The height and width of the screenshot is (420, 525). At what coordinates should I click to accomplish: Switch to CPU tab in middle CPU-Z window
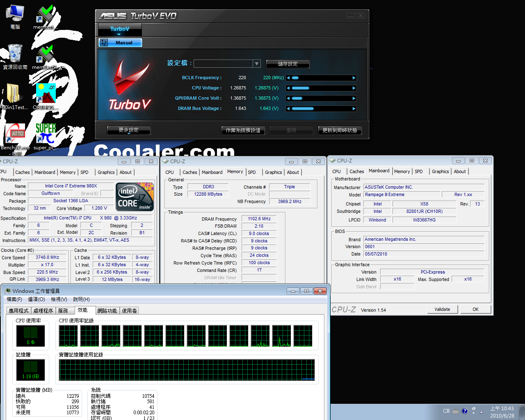pyautogui.click(x=170, y=172)
